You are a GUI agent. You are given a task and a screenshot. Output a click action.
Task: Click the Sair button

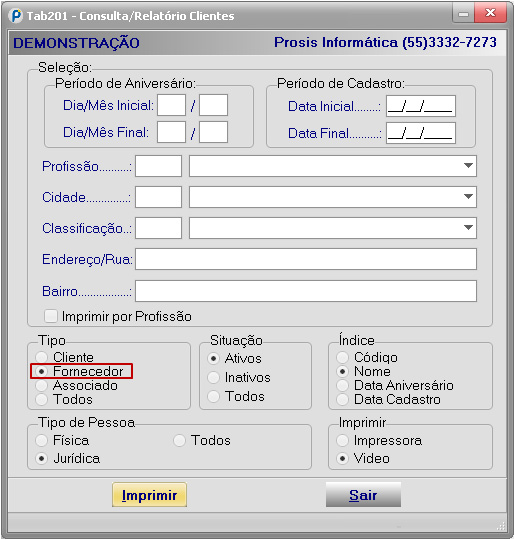(x=363, y=495)
